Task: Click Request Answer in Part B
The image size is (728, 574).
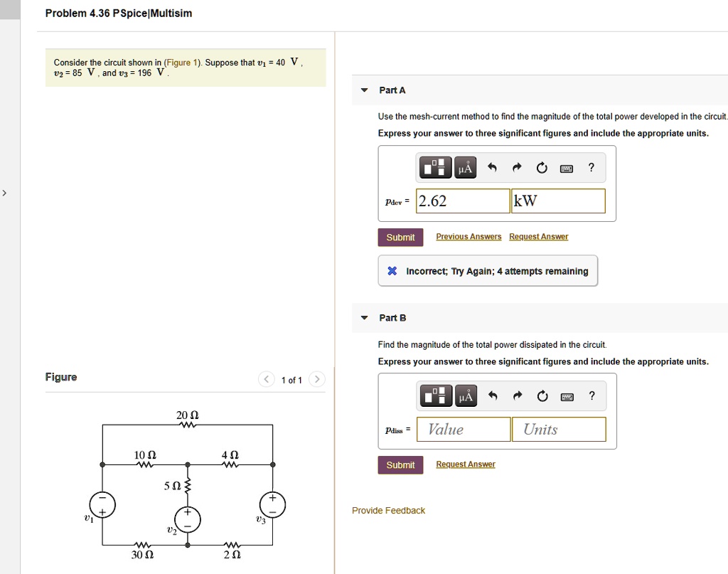Action: 465,463
